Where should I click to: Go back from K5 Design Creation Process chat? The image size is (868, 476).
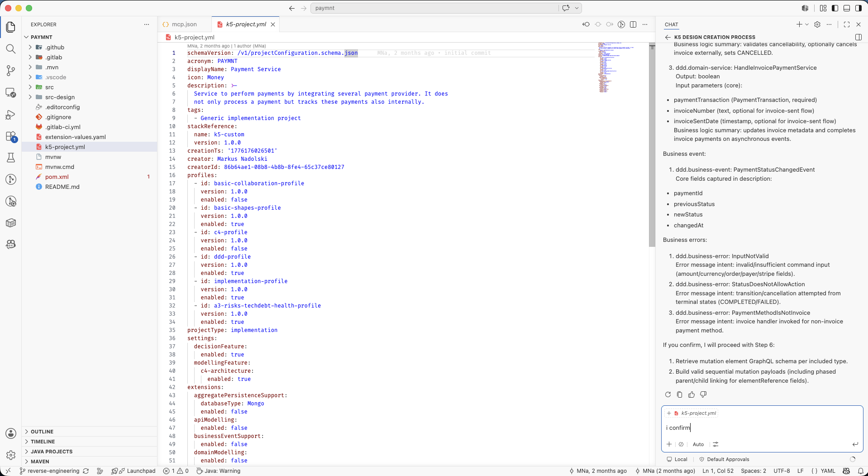(668, 37)
